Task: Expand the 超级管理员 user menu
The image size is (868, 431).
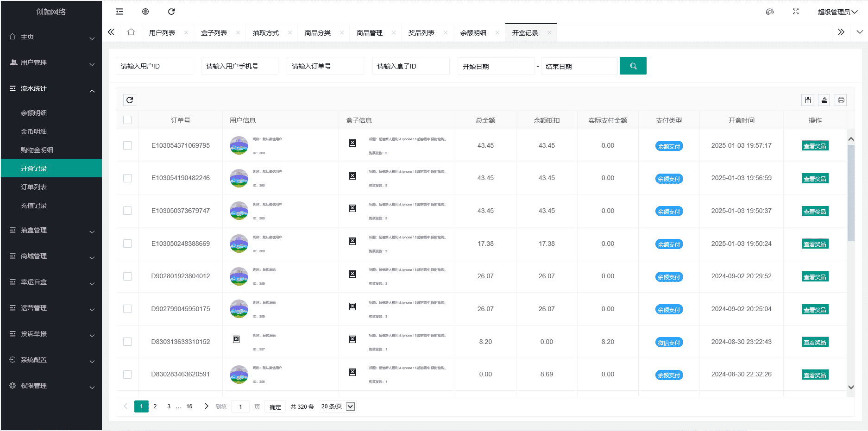Action: tap(837, 12)
